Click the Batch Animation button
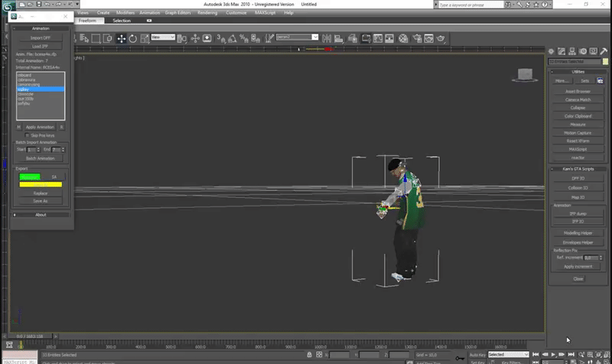The height and width of the screenshot is (364, 612). (41, 158)
